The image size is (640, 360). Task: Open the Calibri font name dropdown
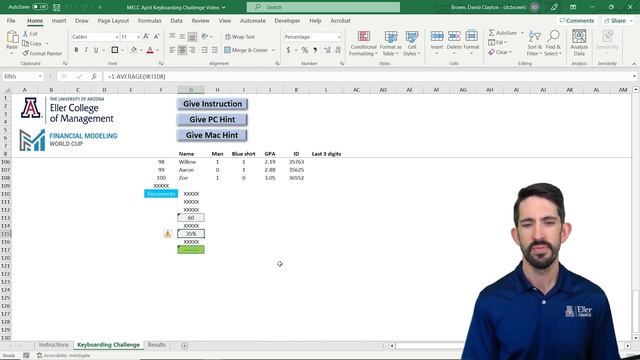[x=116, y=37]
